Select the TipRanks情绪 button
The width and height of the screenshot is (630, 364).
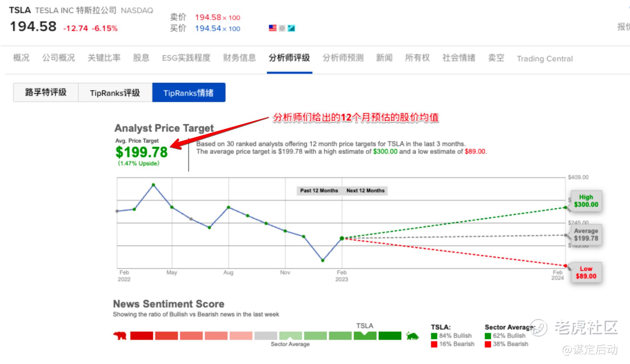189,92
